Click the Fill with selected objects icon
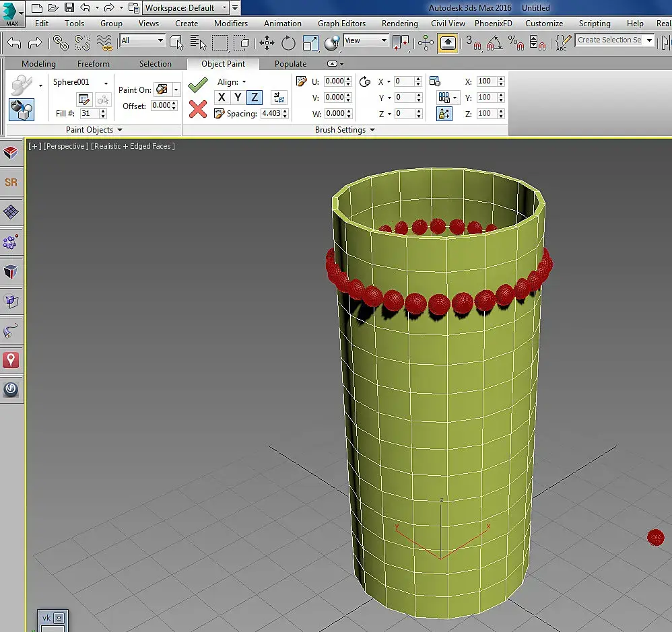Image resolution: width=672 pixels, height=632 pixels. (x=22, y=110)
